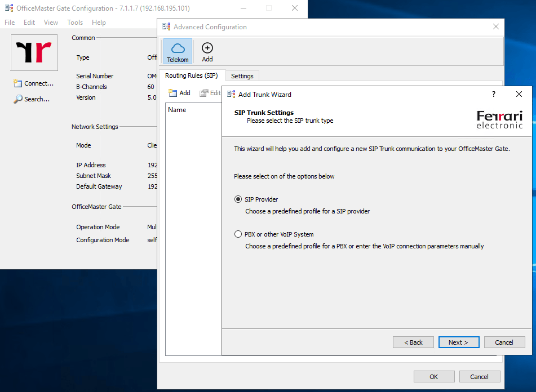
Task: Open the View menu
Action: click(x=51, y=22)
